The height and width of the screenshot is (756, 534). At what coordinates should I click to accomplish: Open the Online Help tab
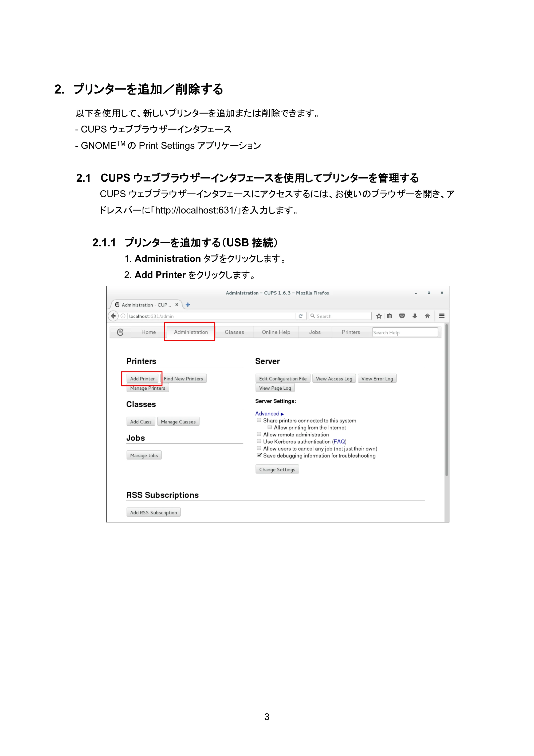point(276,332)
